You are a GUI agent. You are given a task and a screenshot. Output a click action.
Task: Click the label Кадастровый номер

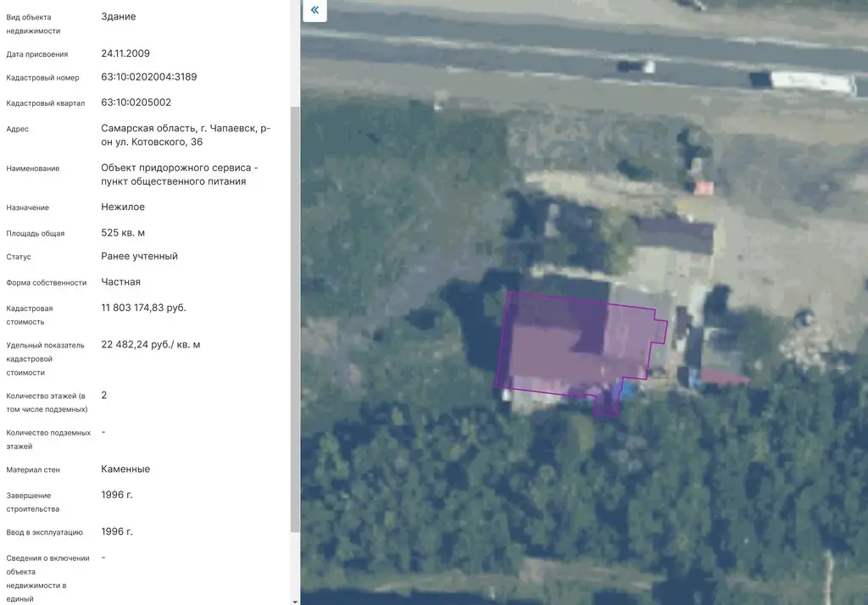[x=42, y=77]
